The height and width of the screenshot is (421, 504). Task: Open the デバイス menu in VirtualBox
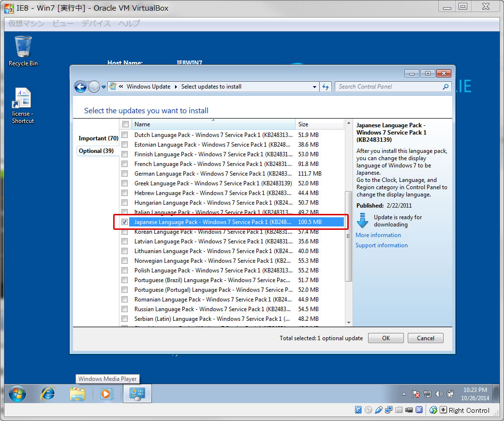tap(96, 23)
